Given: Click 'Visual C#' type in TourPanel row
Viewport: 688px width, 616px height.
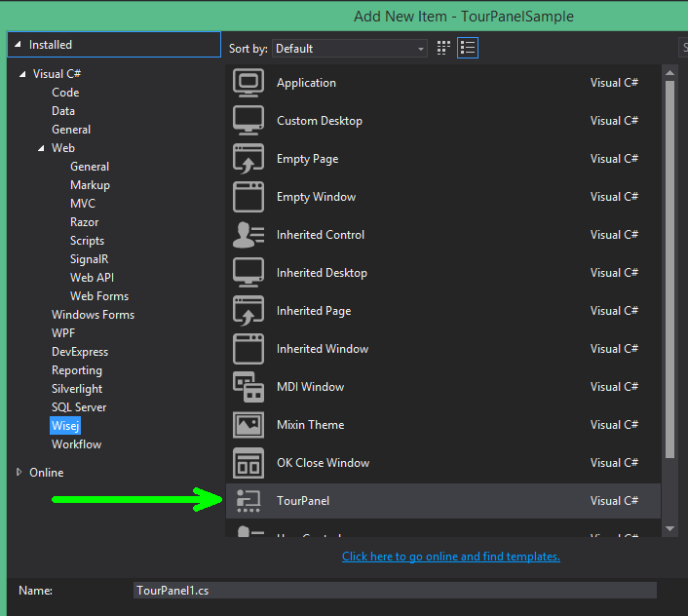Looking at the screenshot, I should pyautogui.click(x=614, y=501).
